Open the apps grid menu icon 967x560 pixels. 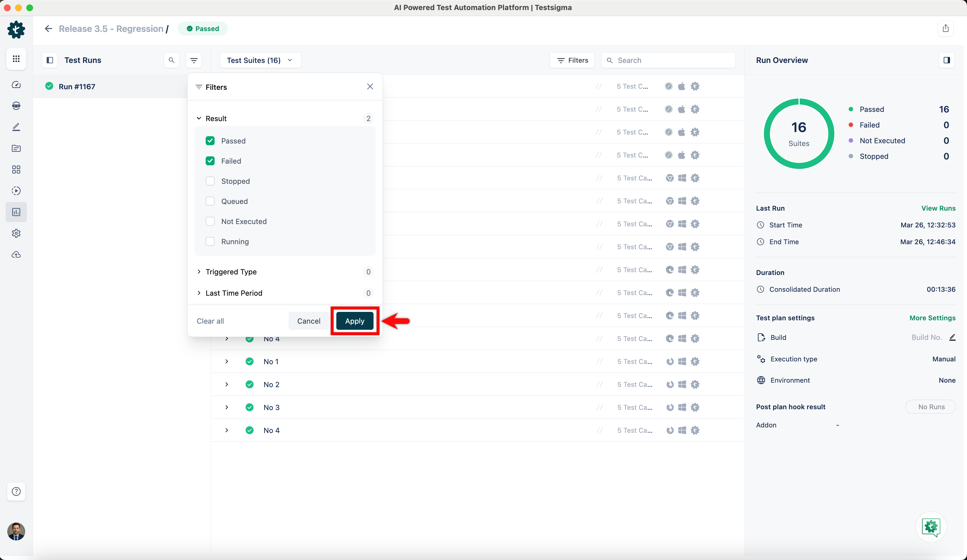[x=16, y=59]
